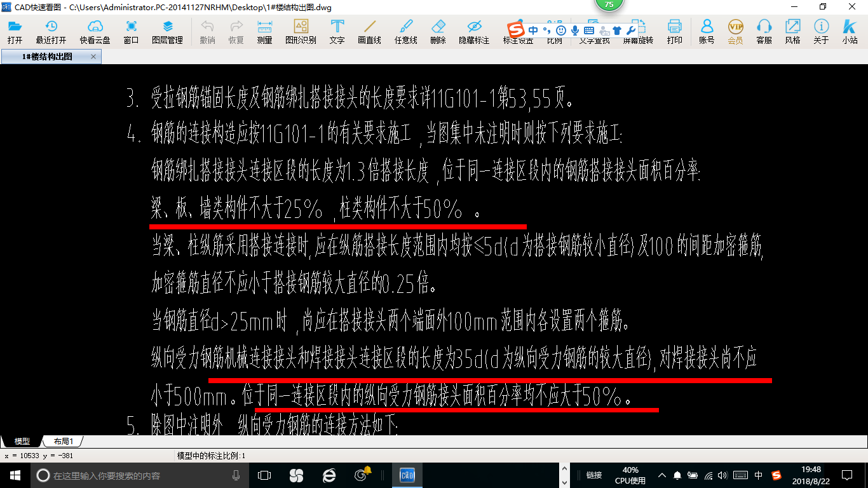Open 风格 style settings
This screenshot has width=868, height=488.
(x=792, y=32)
